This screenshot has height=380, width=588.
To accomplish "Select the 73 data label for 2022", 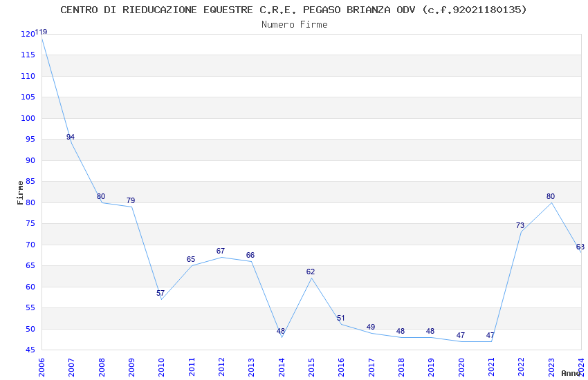I will (520, 225).
